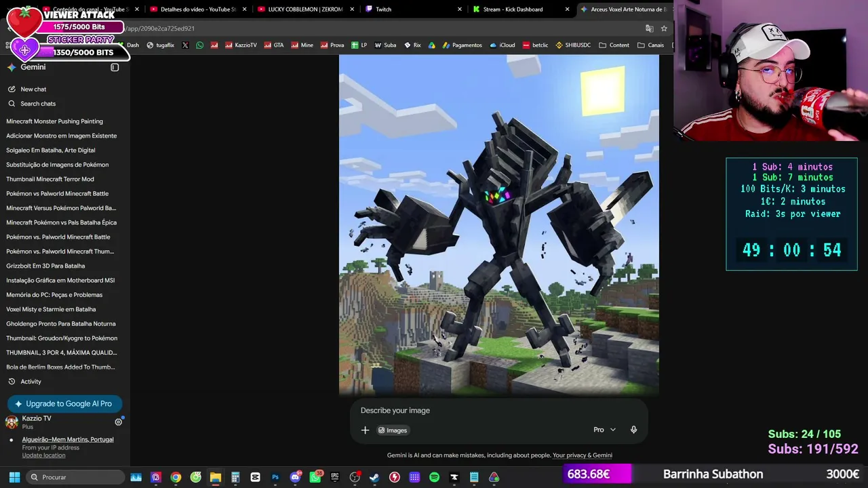Open chat 'Grizzbolt Em 3D Para Batalha'
Screen dimensions: 868x488
[x=45, y=266]
